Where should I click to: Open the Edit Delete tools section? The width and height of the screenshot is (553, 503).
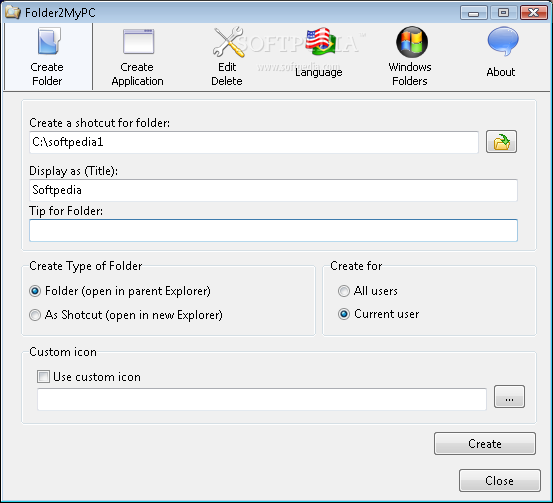[227, 57]
